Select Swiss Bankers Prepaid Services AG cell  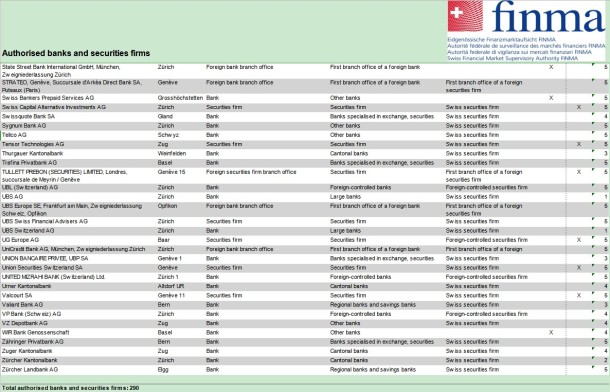[x=48, y=98]
